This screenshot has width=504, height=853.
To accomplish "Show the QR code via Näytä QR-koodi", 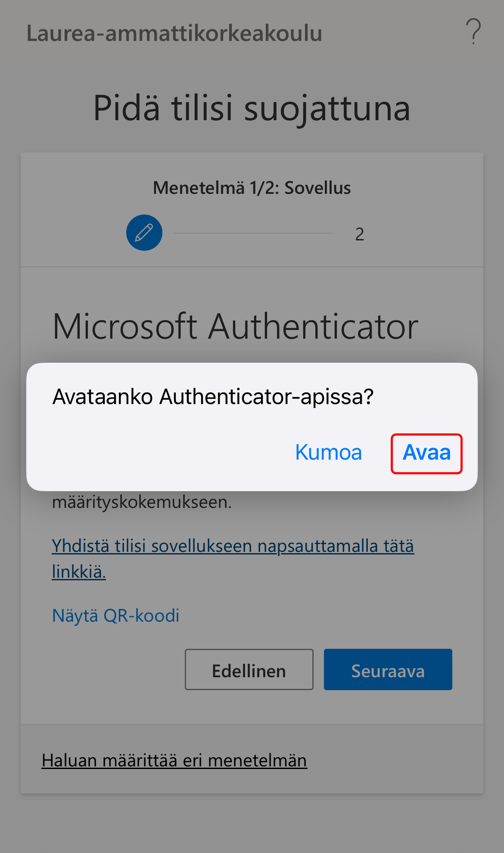I will (115, 616).
